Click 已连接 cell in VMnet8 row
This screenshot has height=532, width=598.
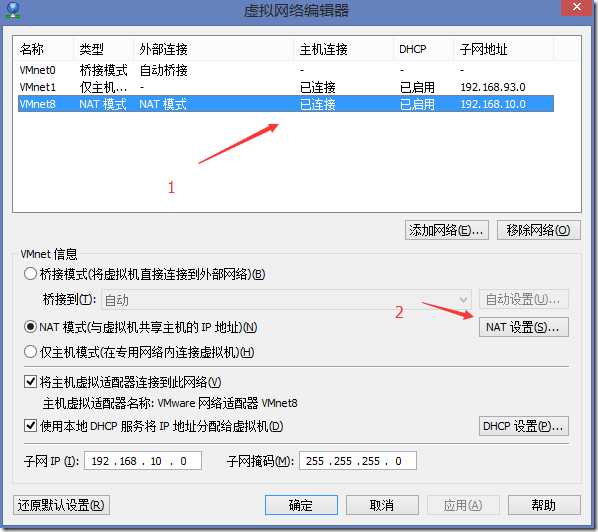click(x=318, y=104)
